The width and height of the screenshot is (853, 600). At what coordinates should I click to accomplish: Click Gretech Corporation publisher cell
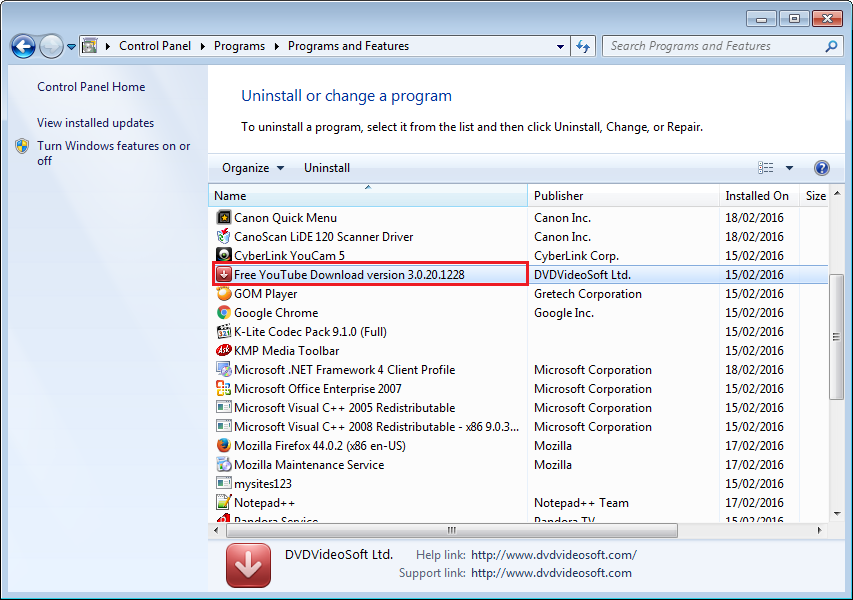pyautogui.click(x=588, y=294)
